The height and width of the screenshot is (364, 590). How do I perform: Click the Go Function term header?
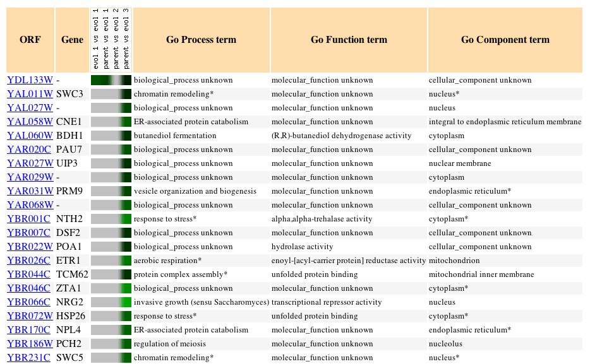(349, 40)
